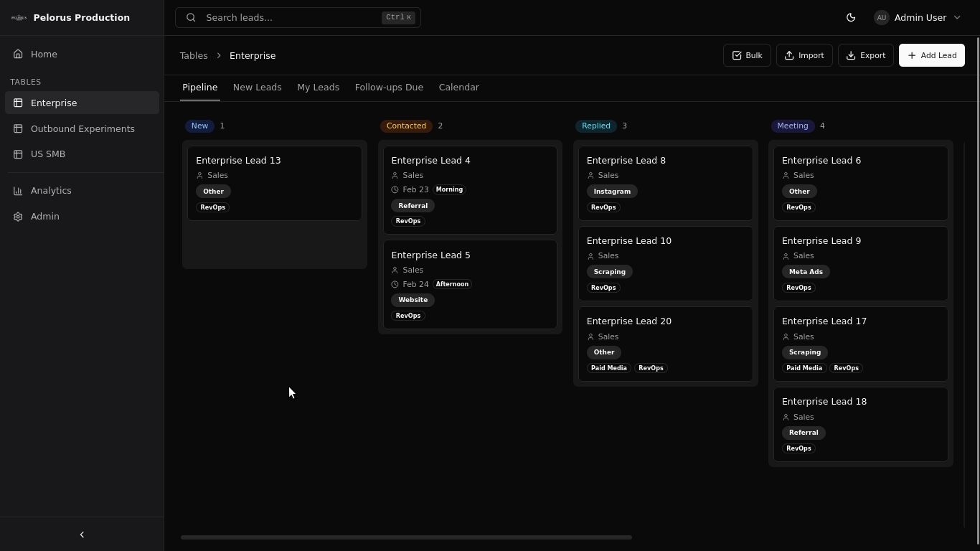Screen dimensions: 980x551
Task: Click the Analytics bar chart icon
Action: (18, 190)
